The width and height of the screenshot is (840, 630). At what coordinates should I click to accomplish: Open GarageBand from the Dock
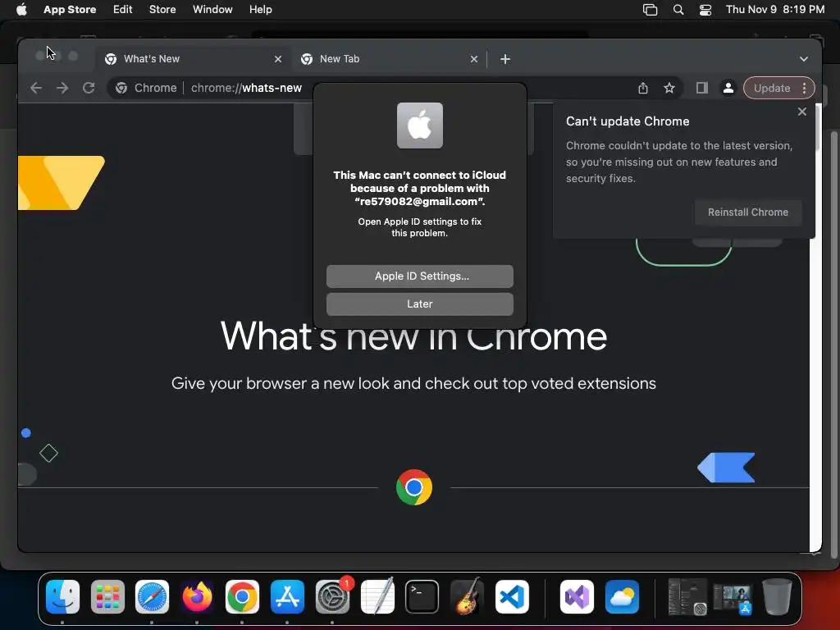[x=467, y=597]
